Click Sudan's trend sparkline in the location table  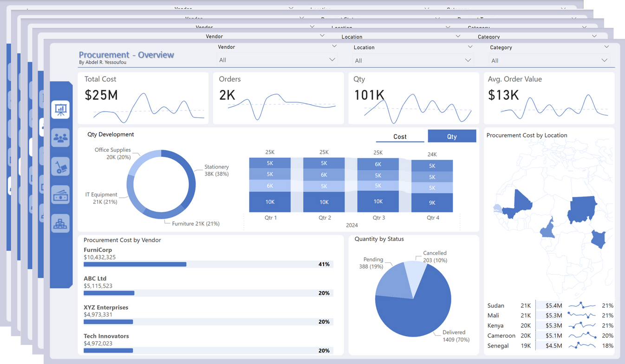(581, 305)
